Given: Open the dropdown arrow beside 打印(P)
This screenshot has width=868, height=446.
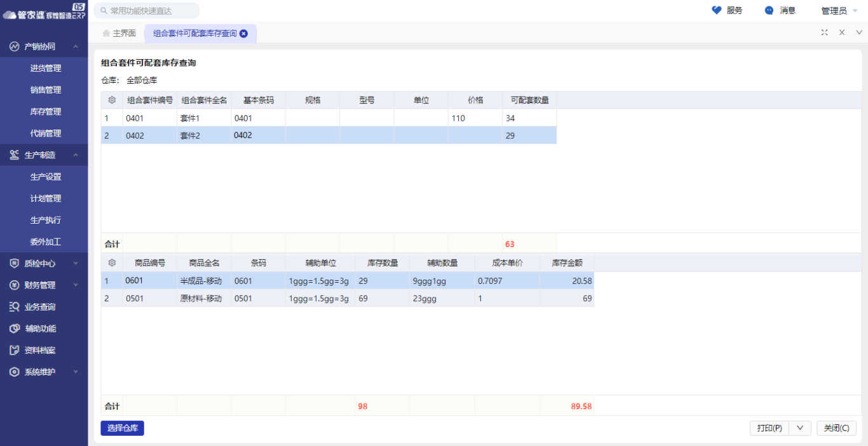Looking at the screenshot, I should 800,428.
